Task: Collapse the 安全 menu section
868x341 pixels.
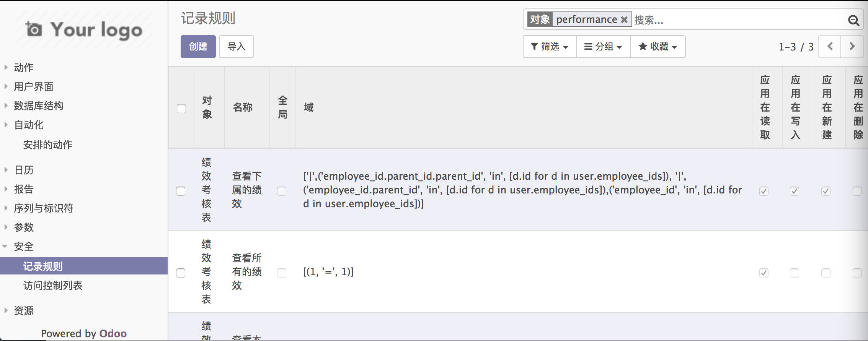Action: 24,247
